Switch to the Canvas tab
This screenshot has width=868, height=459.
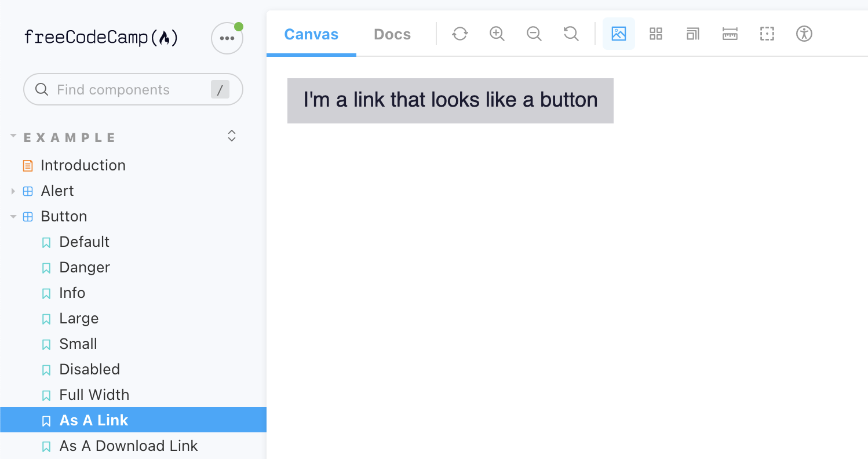pos(311,34)
